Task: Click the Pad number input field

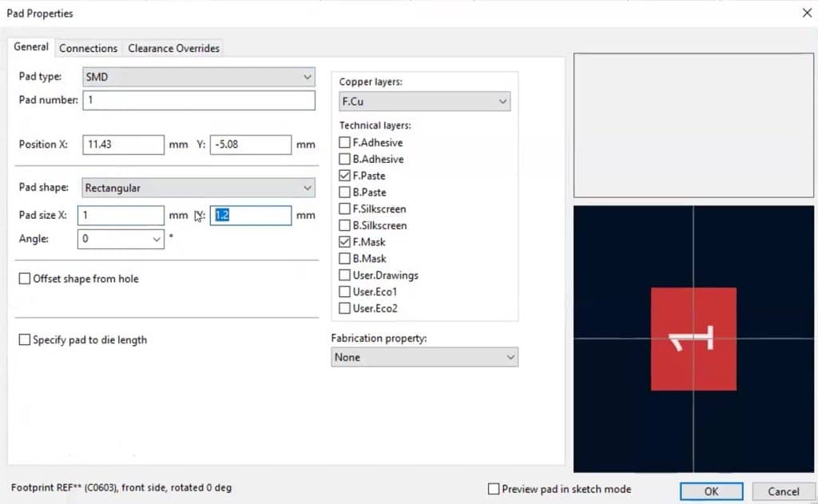Action: (198, 100)
